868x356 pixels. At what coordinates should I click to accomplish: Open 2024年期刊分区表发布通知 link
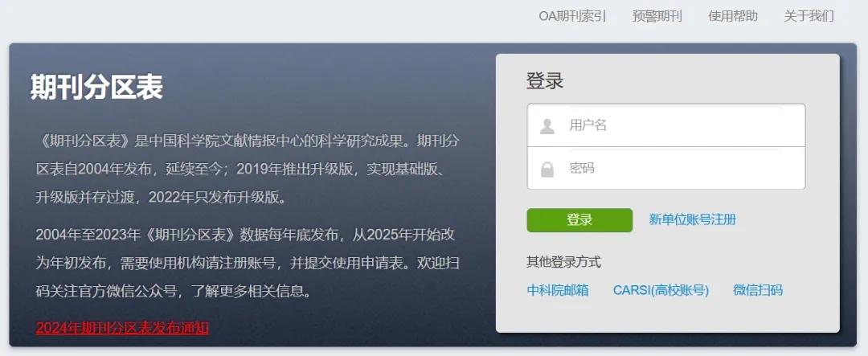pos(122,328)
